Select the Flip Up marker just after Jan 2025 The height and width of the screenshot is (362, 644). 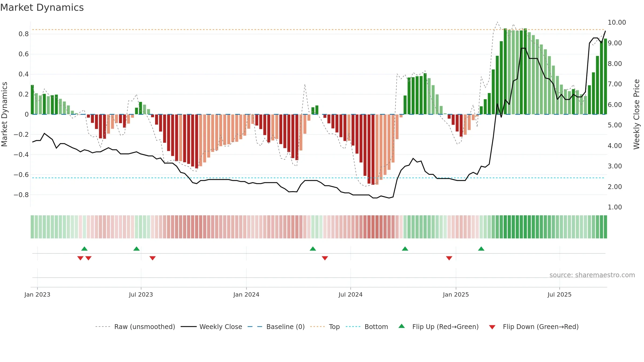pos(481,249)
